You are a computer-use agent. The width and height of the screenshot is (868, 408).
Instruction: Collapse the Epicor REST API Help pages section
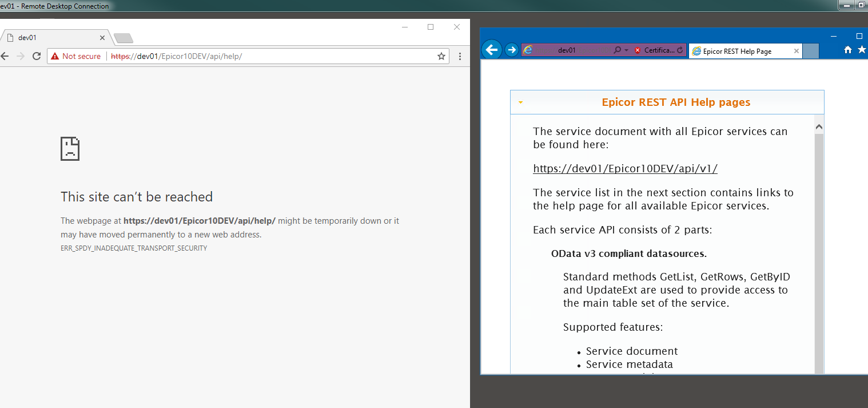520,103
